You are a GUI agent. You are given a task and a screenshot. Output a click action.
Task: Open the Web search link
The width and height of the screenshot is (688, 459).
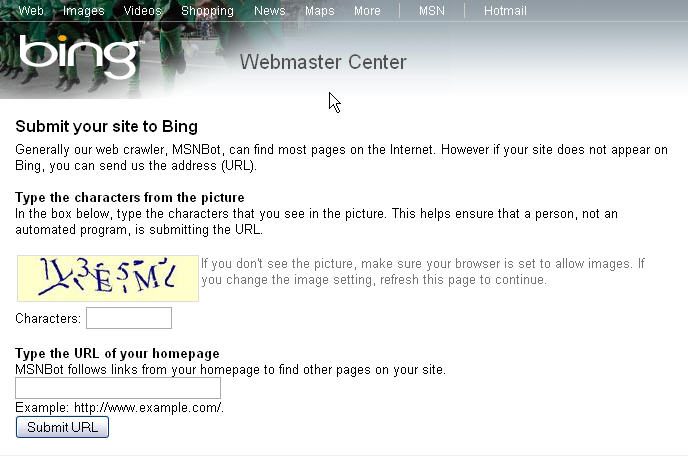pyautogui.click(x=31, y=11)
